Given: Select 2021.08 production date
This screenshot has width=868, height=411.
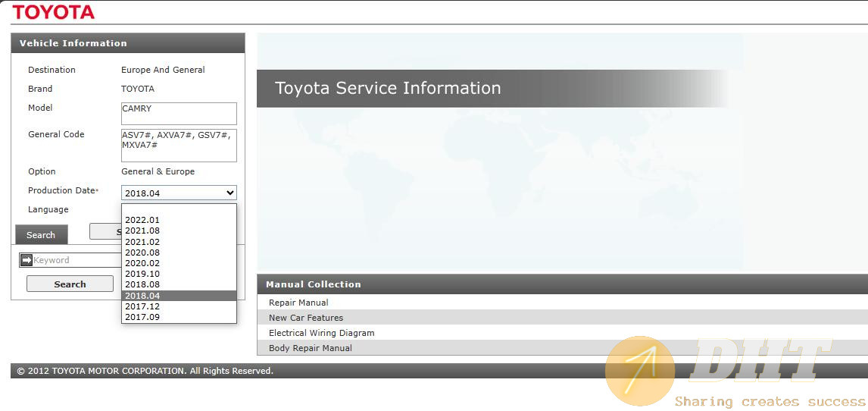Looking at the screenshot, I should click(179, 231).
